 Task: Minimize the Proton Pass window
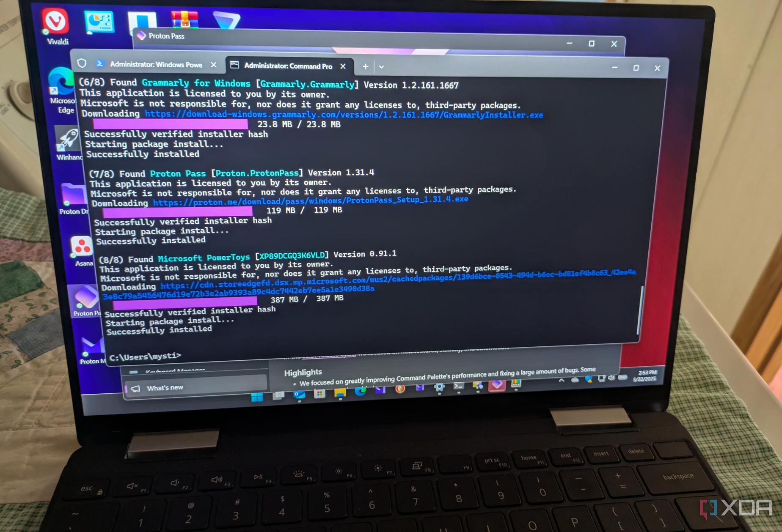pyautogui.click(x=570, y=44)
